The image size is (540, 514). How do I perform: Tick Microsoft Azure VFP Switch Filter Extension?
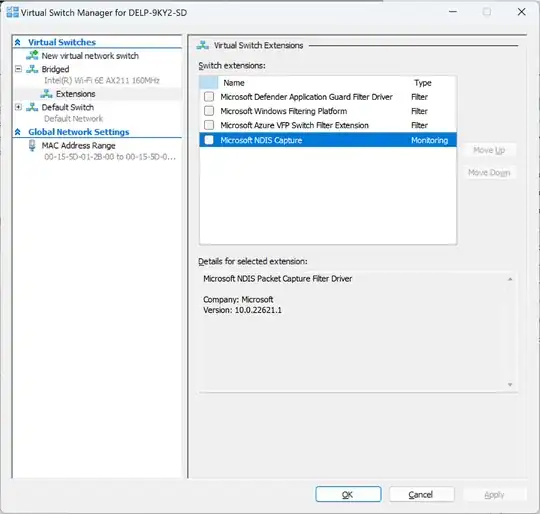[209, 125]
